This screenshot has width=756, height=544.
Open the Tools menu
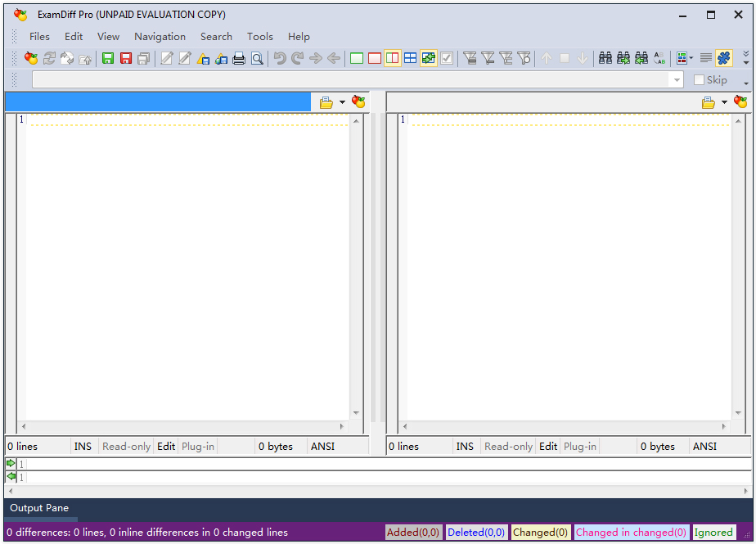pyautogui.click(x=259, y=36)
